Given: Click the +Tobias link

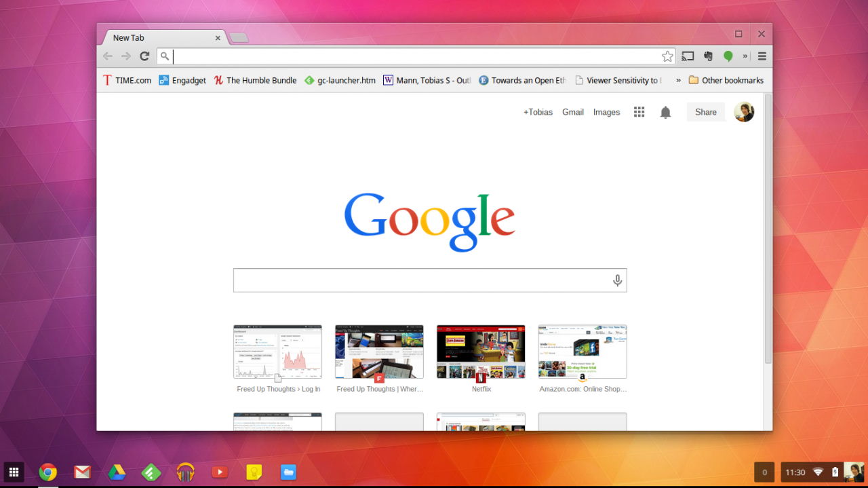Looking at the screenshot, I should (x=538, y=112).
